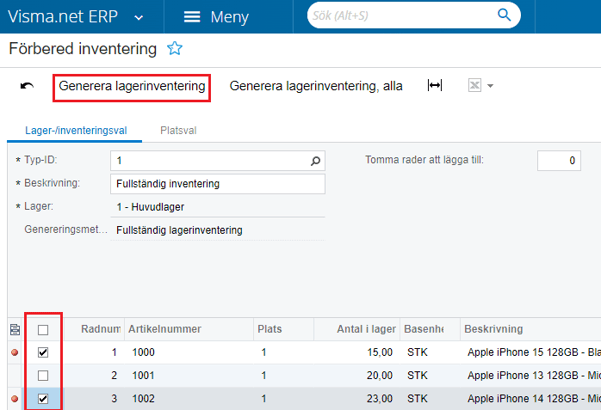
Task: Expand the dropdown arrow beside Excel icon
Action: pyautogui.click(x=490, y=86)
